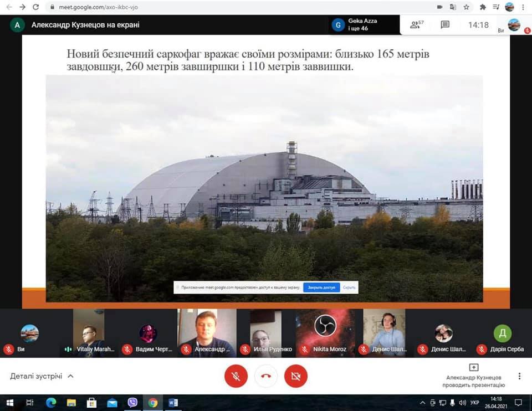Click the camera indicator icon in address bar
The height and width of the screenshot is (411, 532).
440,7
